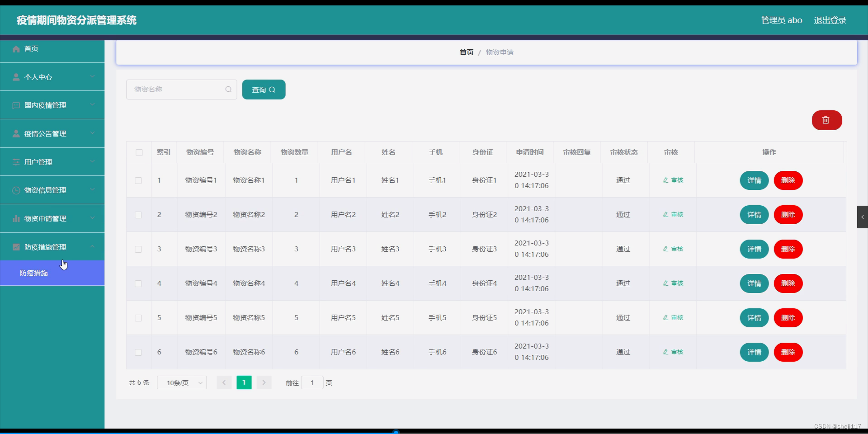The height and width of the screenshot is (434, 868).
Task: Click the user icon beside 疫情公告管理
Action: [x=16, y=134]
